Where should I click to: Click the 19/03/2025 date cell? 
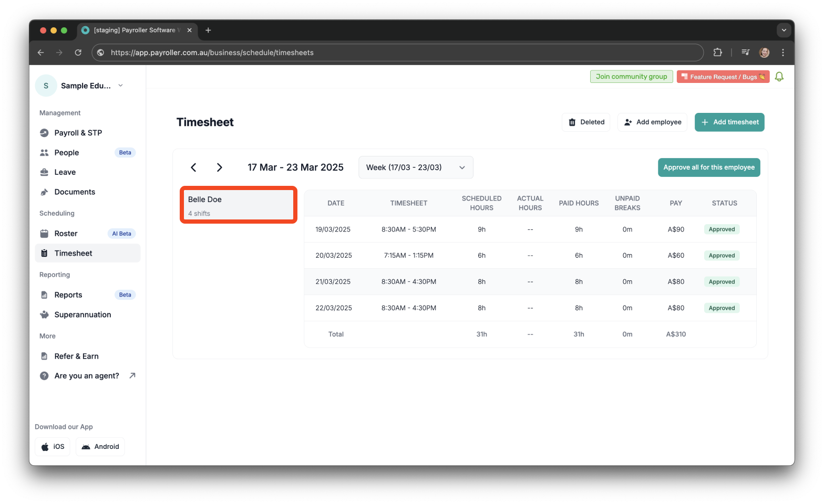[x=333, y=229]
